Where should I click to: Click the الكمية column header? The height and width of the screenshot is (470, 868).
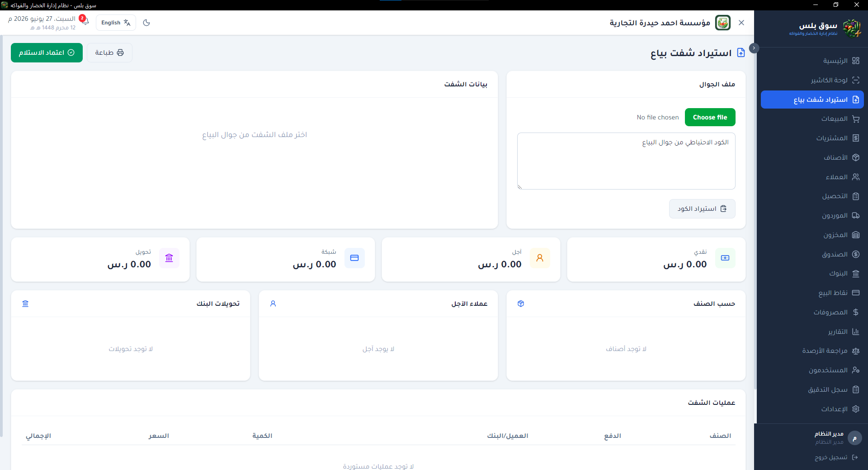[x=262, y=436]
